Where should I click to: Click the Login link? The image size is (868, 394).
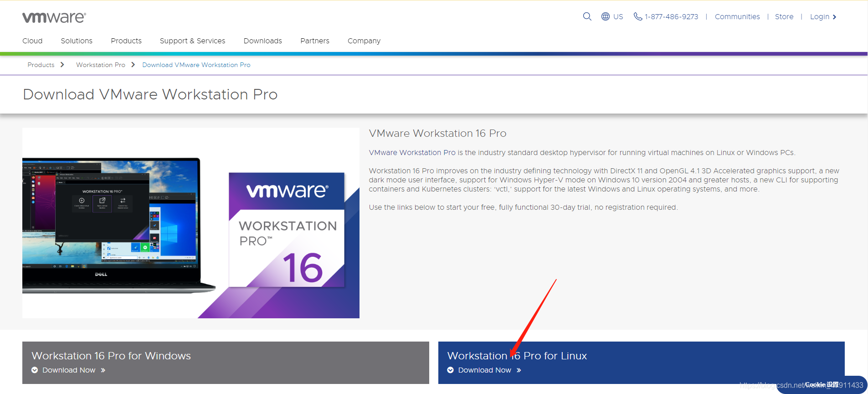819,16
